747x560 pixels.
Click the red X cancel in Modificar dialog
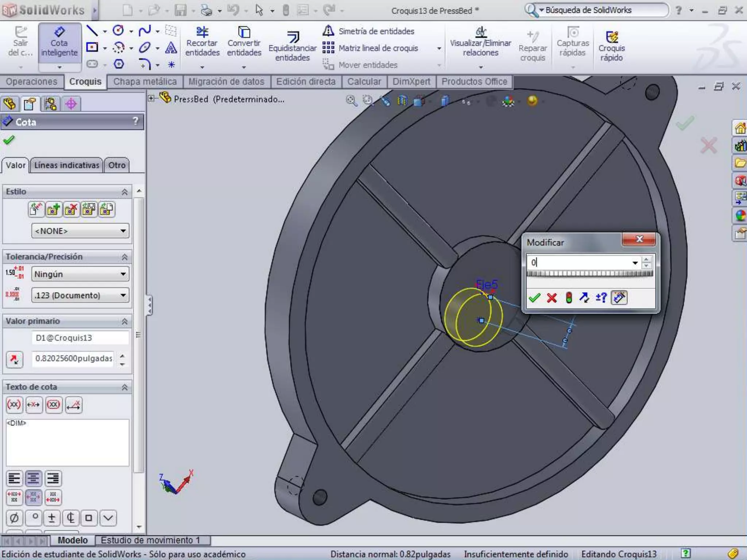(x=551, y=298)
